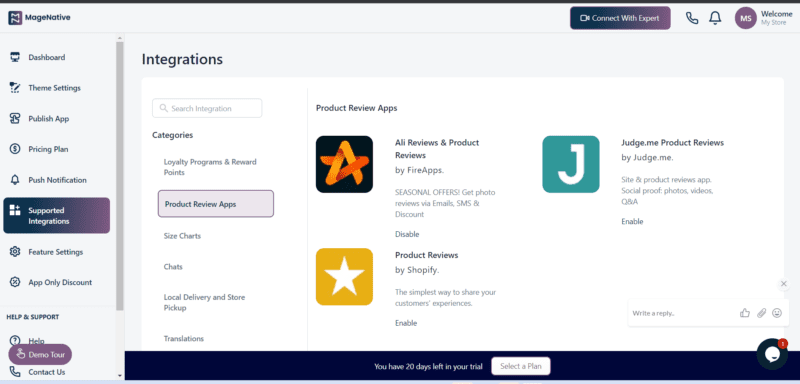Click the Select a Plan button

coord(521,366)
